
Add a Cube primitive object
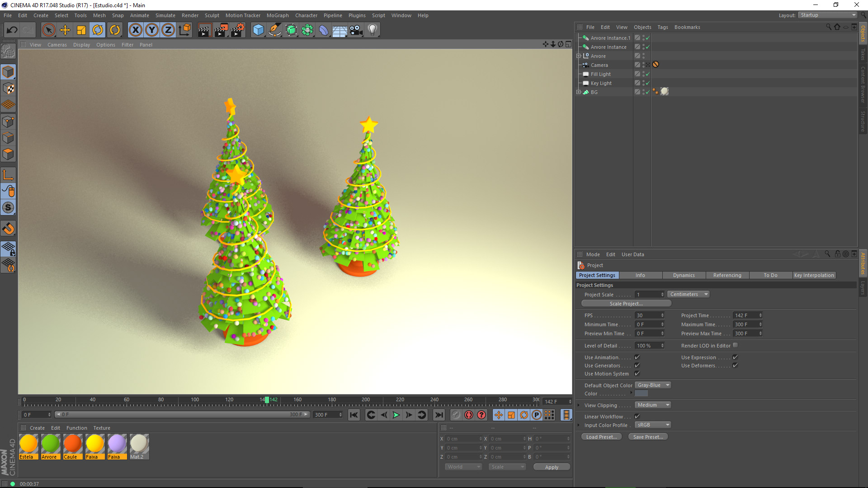coord(258,30)
